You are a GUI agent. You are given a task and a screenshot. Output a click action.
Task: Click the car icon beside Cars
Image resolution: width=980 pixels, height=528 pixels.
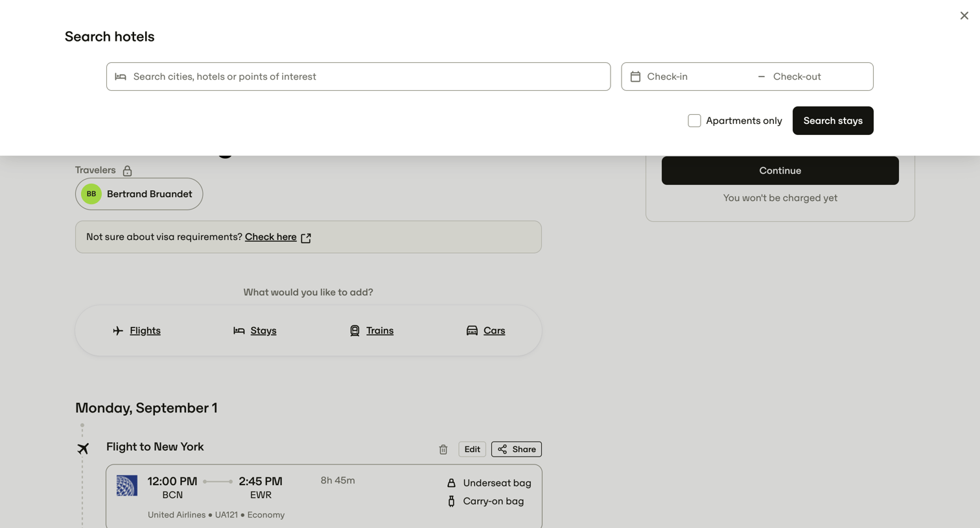[x=472, y=331]
